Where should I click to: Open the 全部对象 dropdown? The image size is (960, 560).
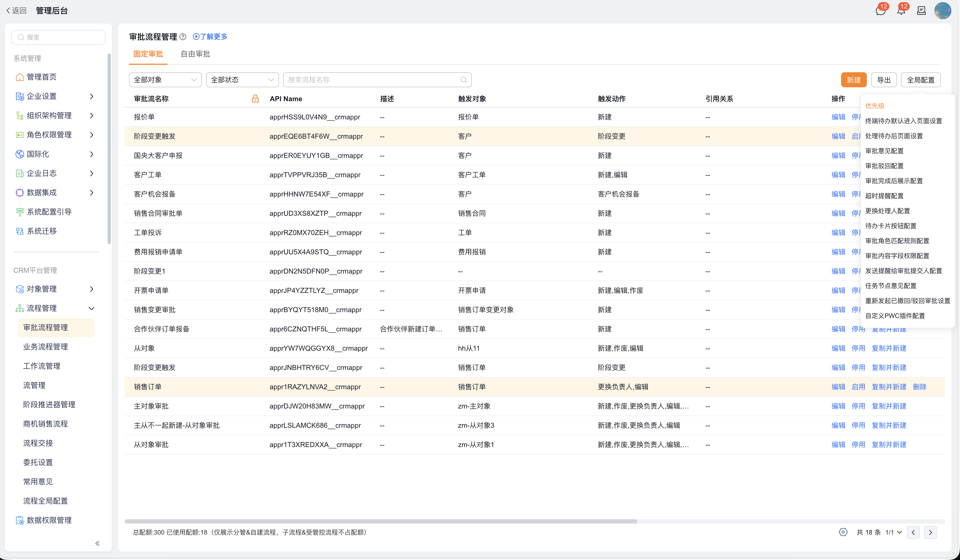point(165,80)
